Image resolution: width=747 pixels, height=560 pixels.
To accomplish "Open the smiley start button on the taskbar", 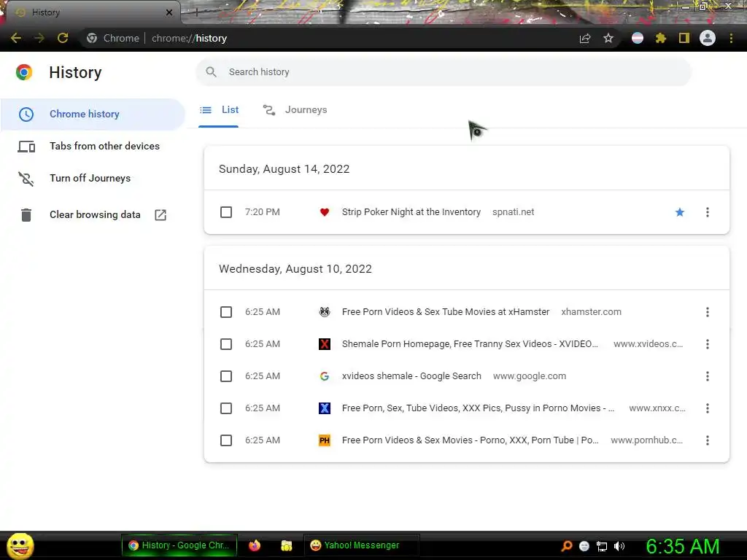I will pos(20,545).
